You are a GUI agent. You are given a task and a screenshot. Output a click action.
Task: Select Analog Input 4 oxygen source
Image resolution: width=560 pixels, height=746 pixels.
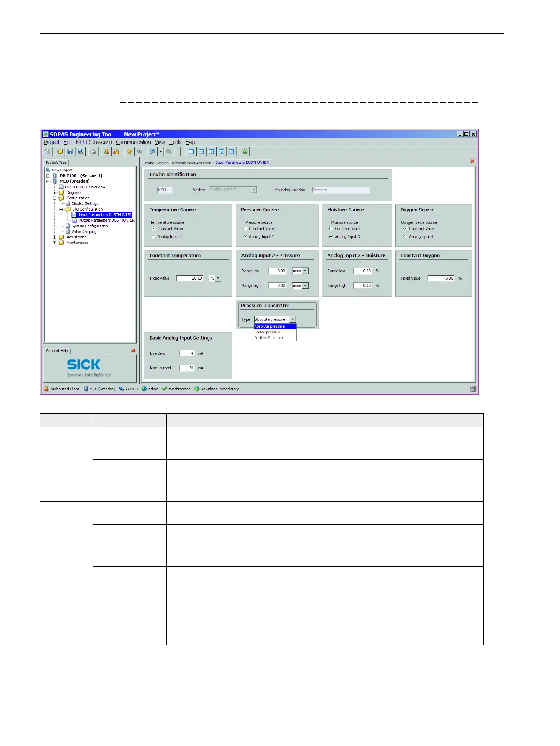(405, 237)
